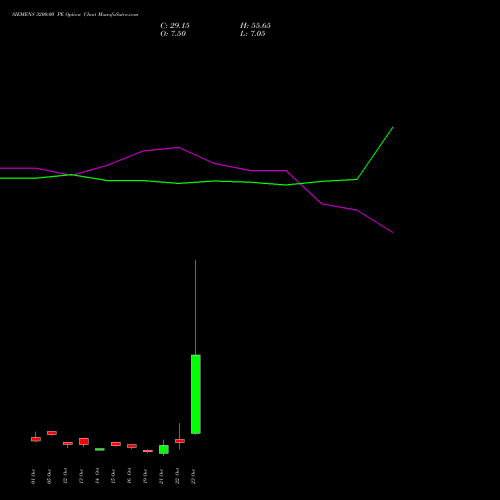This screenshot has width=500, height=500.
Task: Click the red candle above 13 Oct
Action: 84,441
